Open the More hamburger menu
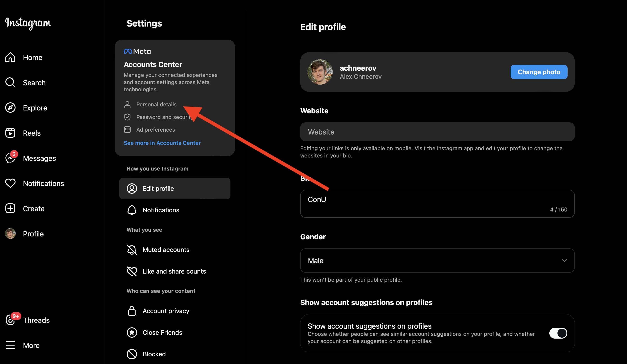The image size is (627, 364). 10,345
